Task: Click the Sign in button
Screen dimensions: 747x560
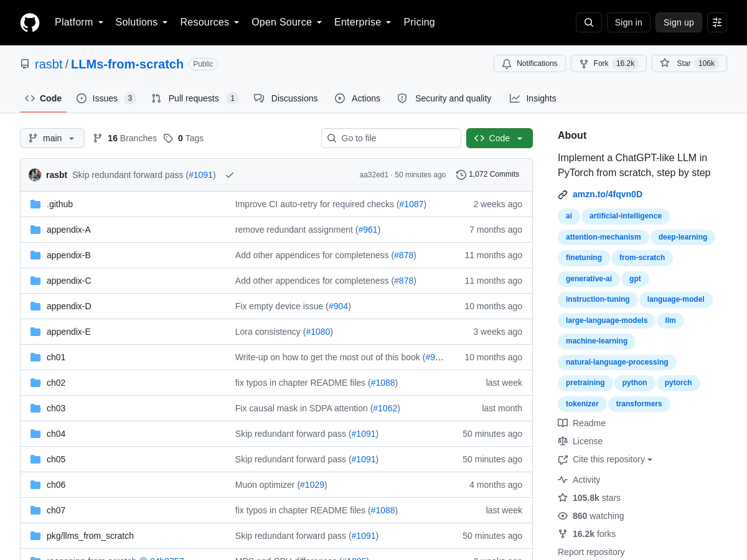Action: coord(629,22)
